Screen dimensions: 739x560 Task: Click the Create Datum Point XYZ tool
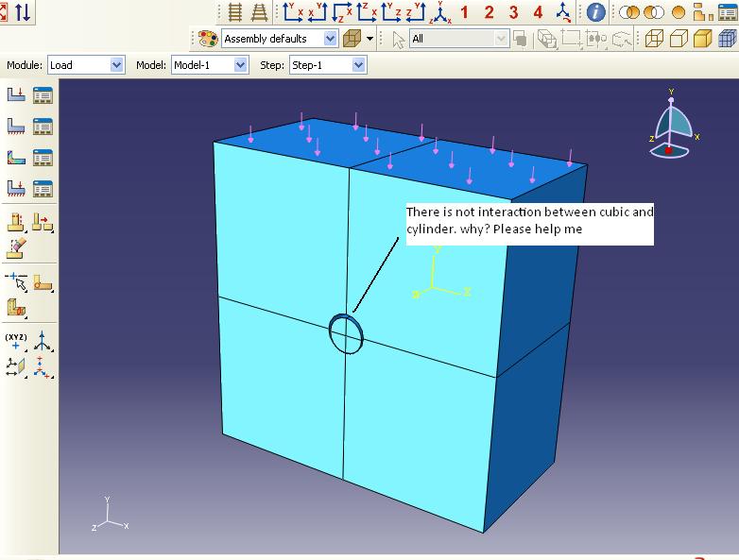point(17,342)
